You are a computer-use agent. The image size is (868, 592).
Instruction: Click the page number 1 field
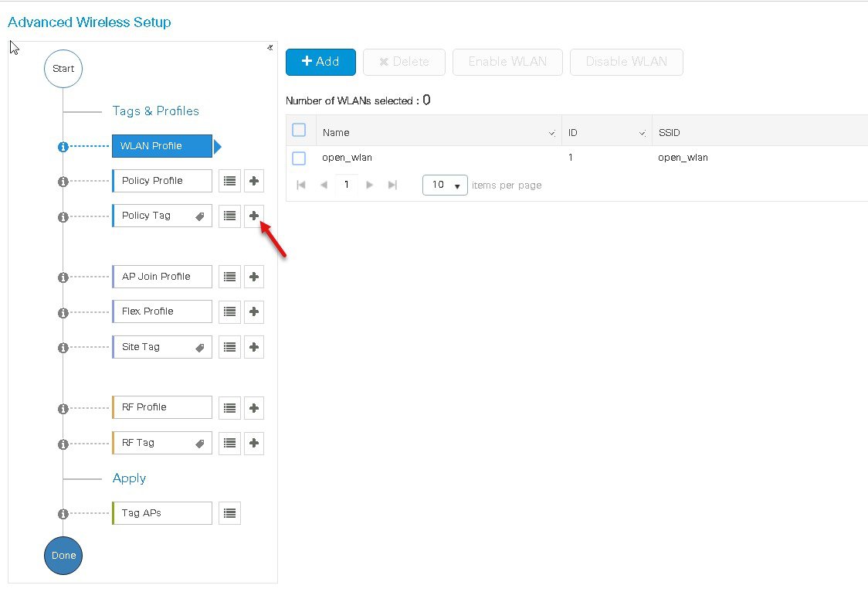(347, 185)
